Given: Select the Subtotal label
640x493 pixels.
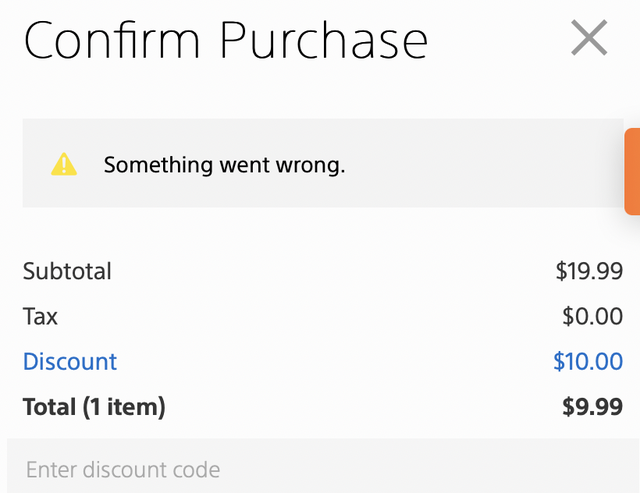Looking at the screenshot, I should [67, 271].
